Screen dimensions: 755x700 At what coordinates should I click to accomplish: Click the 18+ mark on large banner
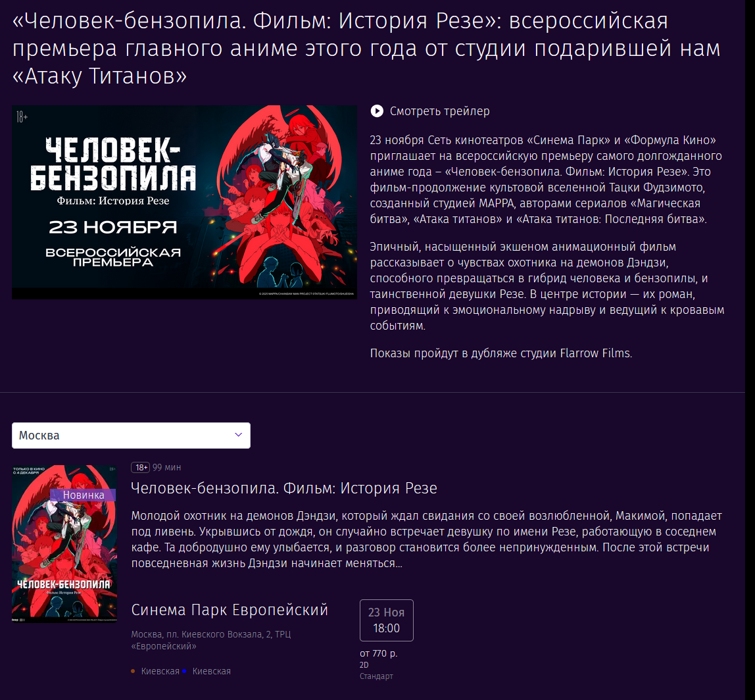point(22,116)
